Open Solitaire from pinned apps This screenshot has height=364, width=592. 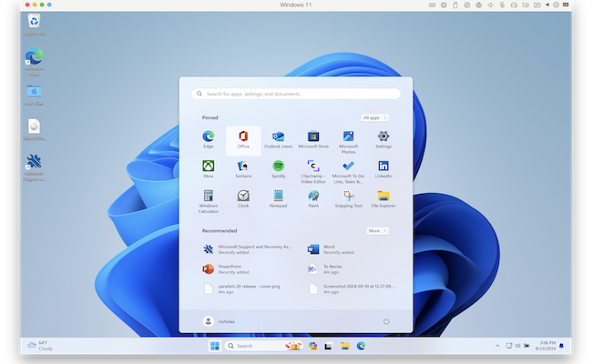pyautogui.click(x=243, y=169)
